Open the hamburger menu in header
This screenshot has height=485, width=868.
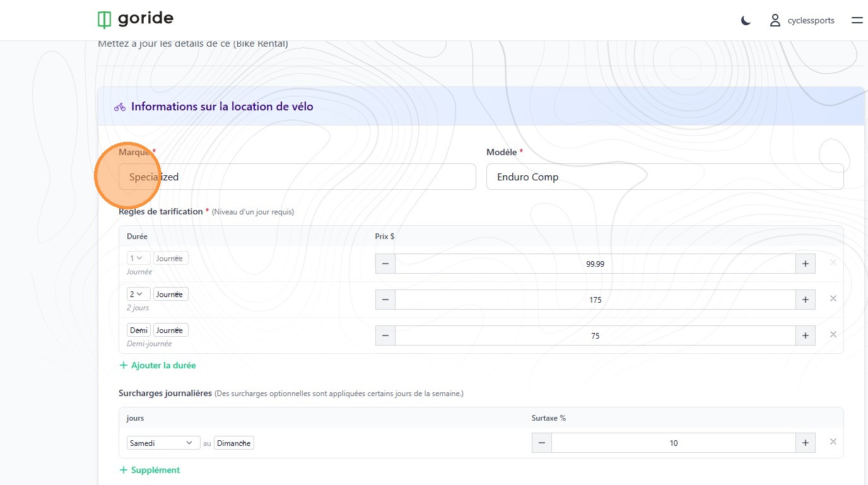857,21
